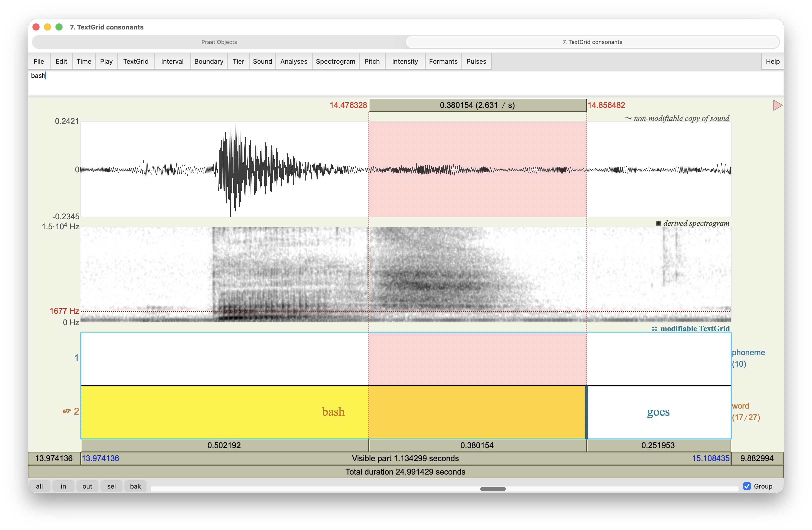Image resolution: width=812 pixels, height=530 pixels.
Task: Click the window end time 15.108435
Action: click(x=711, y=458)
